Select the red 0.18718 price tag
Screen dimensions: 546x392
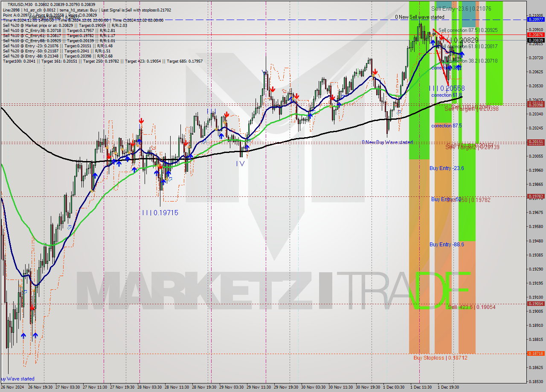[x=536, y=354]
